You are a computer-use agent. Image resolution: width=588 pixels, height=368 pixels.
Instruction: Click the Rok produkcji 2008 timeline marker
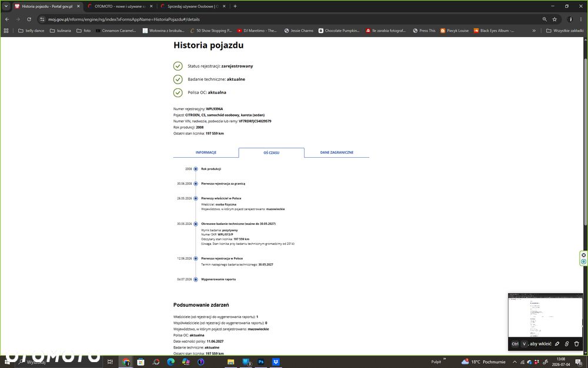[x=195, y=169]
